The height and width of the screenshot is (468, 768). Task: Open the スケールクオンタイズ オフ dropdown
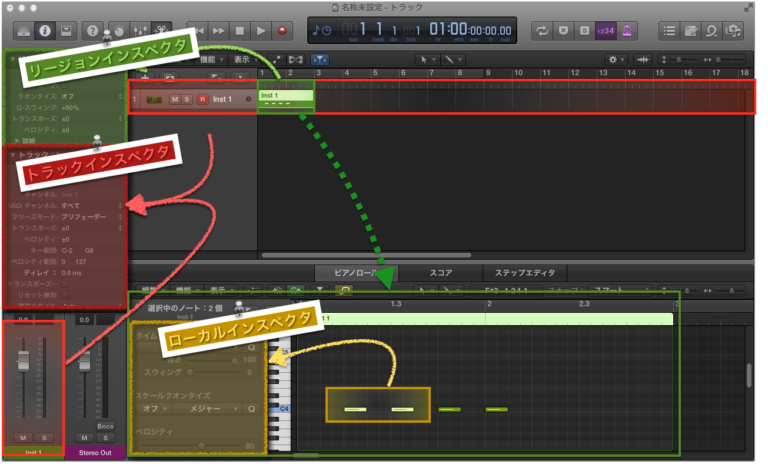pos(154,409)
